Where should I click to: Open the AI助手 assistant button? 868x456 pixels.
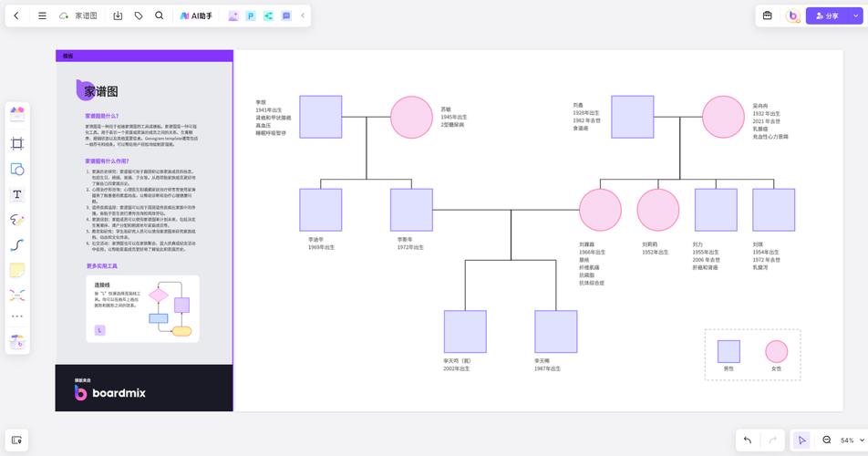click(x=196, y=16)
